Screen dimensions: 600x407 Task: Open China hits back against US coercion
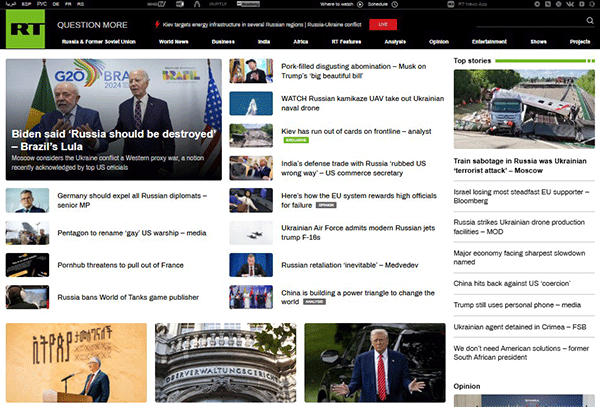[x=512, y=283]
